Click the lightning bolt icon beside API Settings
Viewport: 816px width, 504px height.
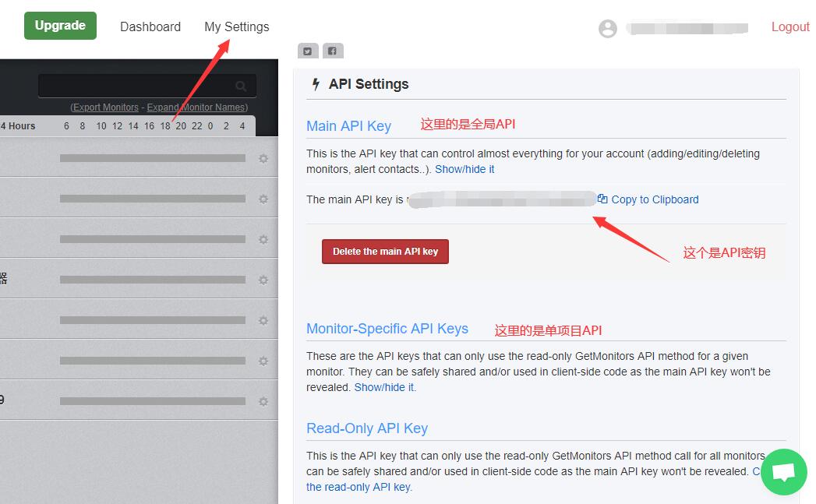pyautogui.click(x=314, y=83)
